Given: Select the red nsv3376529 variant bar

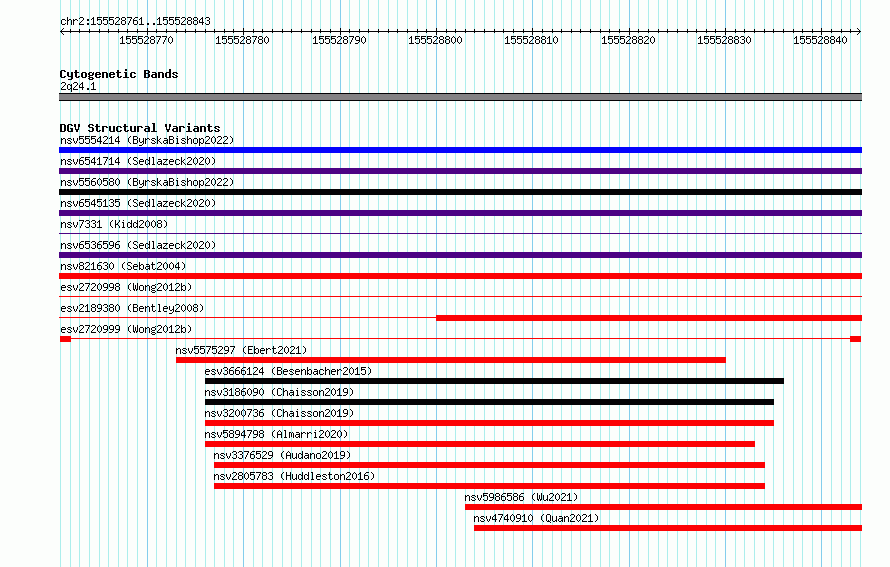Looking at the screenshot, I should point(489,465).
